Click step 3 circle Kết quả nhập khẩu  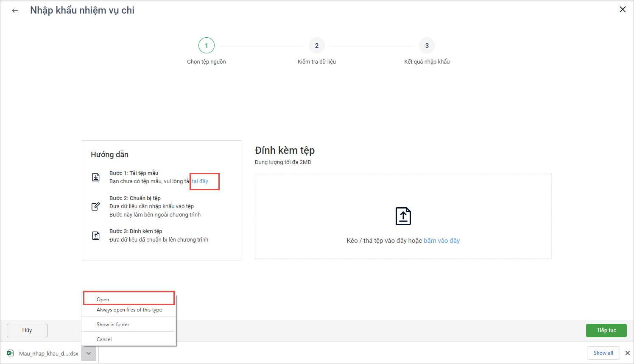pos(427,46)
